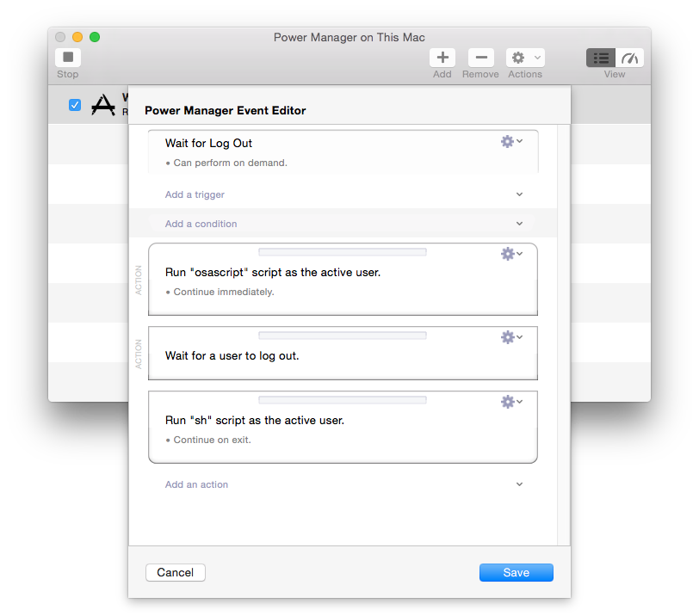Open gear menu for osascript action
The image size is (699, 616).
coord(511,254)
